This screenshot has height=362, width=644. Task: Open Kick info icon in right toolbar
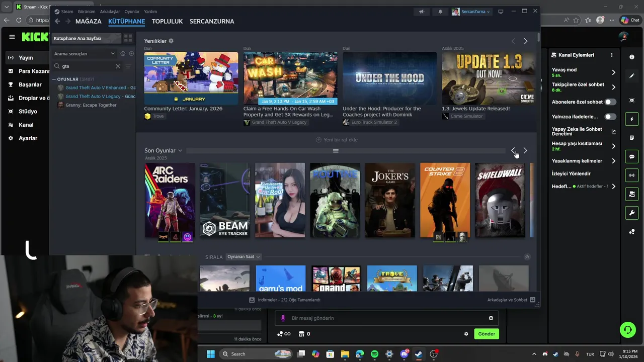[x=632, y=57]
